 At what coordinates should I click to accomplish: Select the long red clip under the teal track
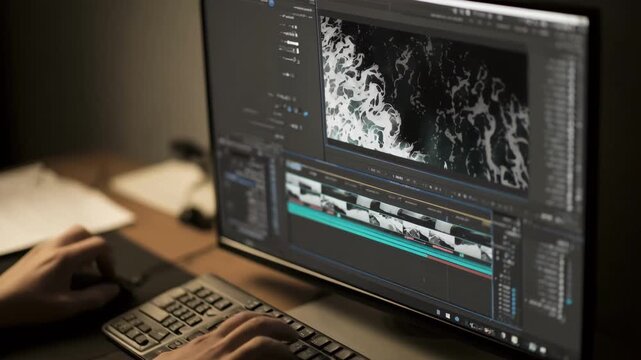(x=459, y=266)
